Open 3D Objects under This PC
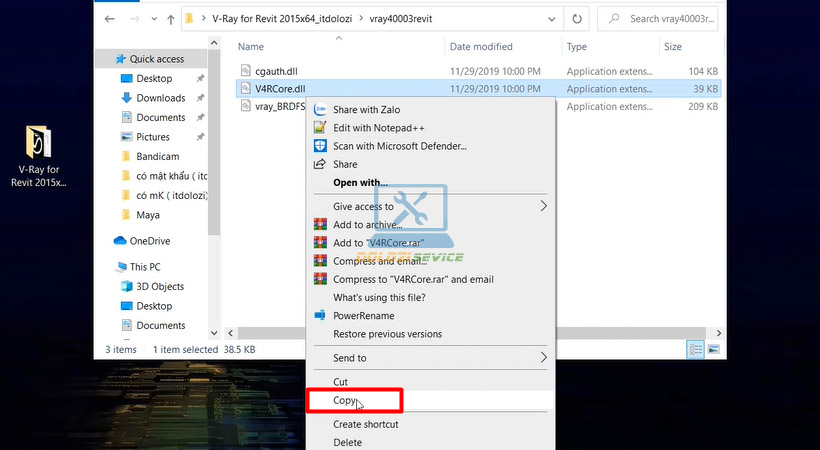The width and height of the screenshot is (820, 450). [160, 286]
